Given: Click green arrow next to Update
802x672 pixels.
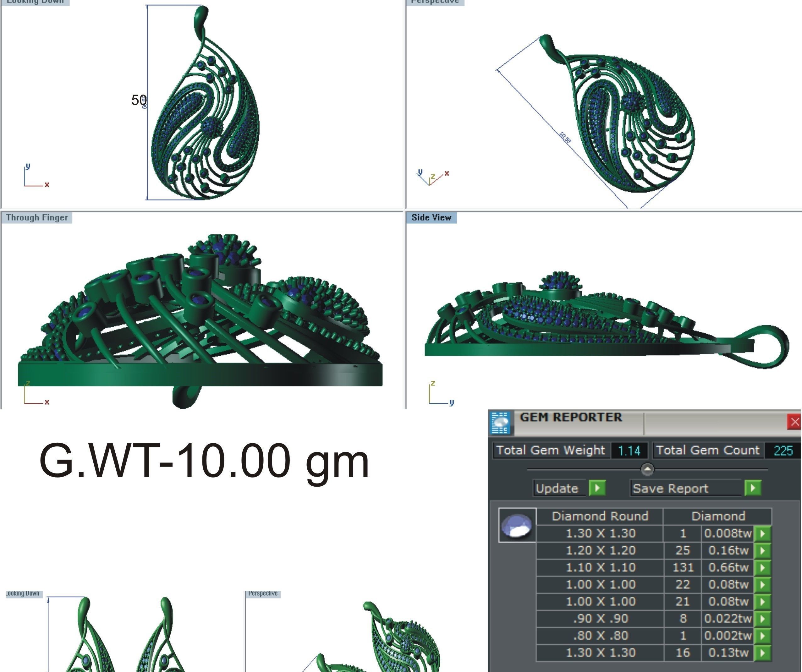Looking at the screenshot, I should click(x=597, y=488).
